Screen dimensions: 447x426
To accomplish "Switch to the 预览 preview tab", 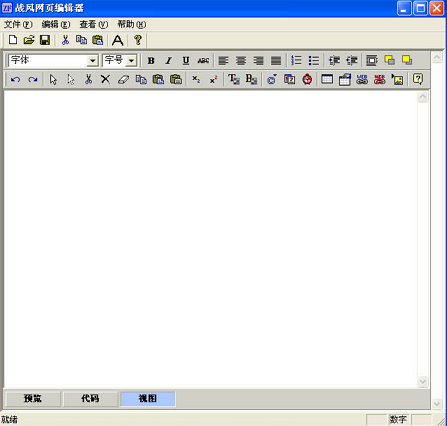I will (33, 398).
